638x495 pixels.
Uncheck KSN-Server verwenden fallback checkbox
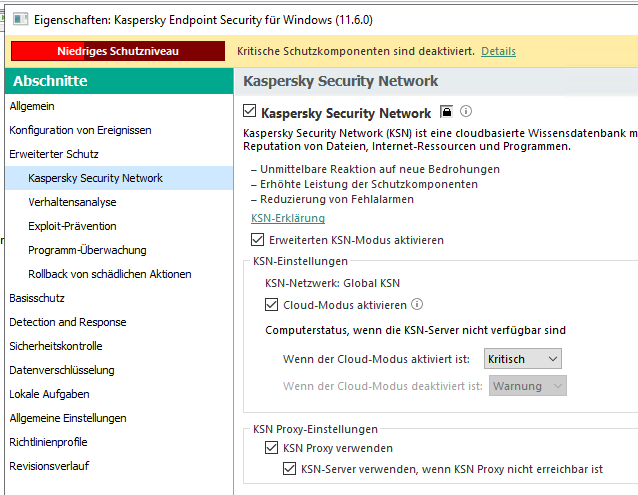pos(290,468)
